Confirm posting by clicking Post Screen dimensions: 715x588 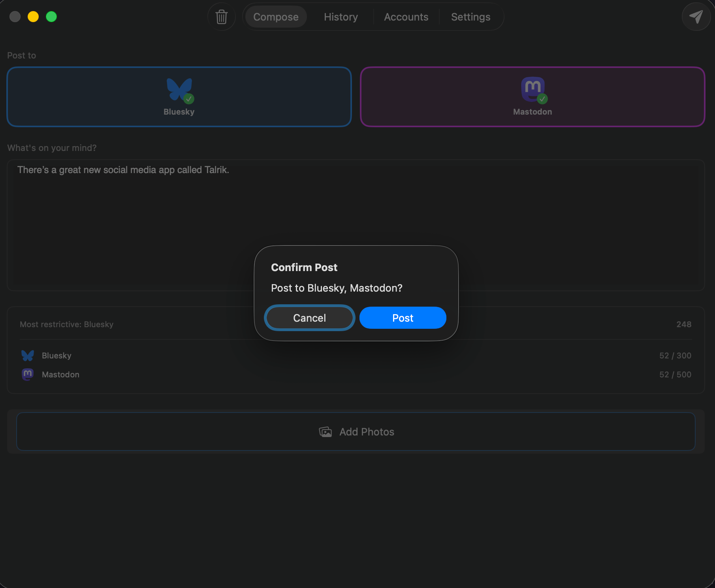pyautogui.click(x=402, y=317)
